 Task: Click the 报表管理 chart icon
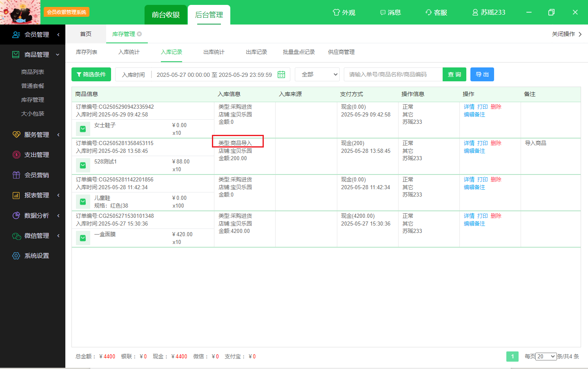click(16, 195)
